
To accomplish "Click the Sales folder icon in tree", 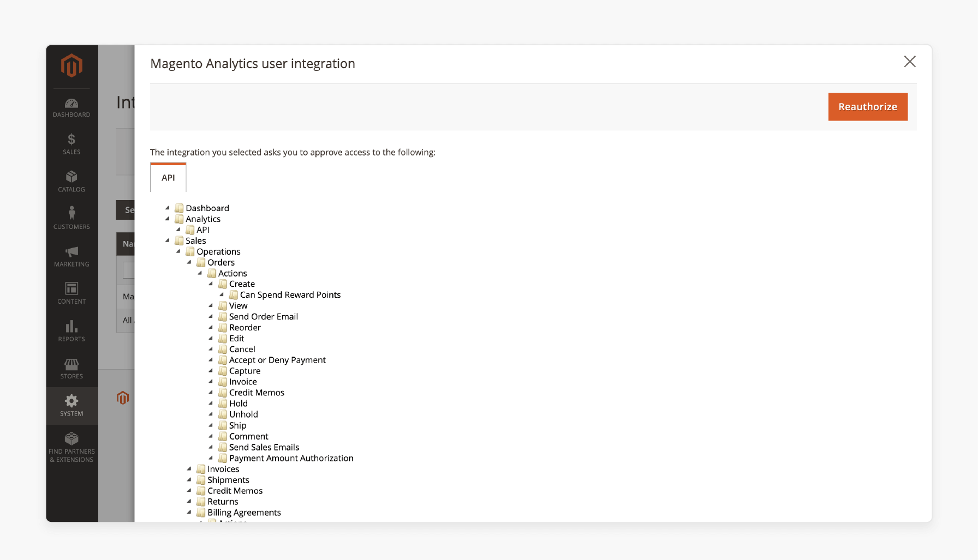I will (179, 240).
